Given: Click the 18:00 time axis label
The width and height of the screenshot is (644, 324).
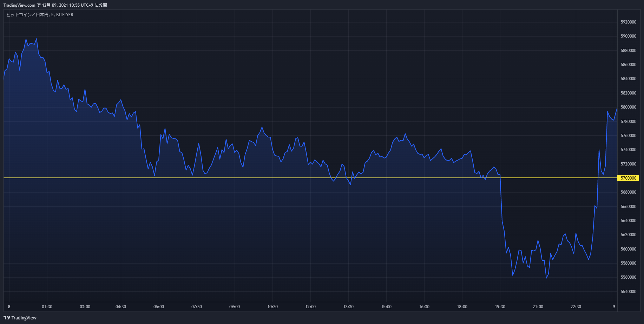Looking at the screenshot, I should [x=462, y=307].
